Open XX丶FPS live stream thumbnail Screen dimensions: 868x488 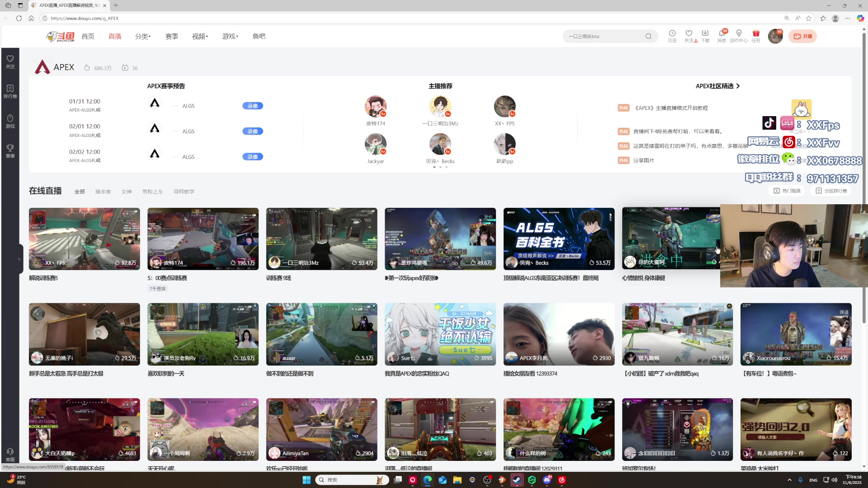coord(84,239)
